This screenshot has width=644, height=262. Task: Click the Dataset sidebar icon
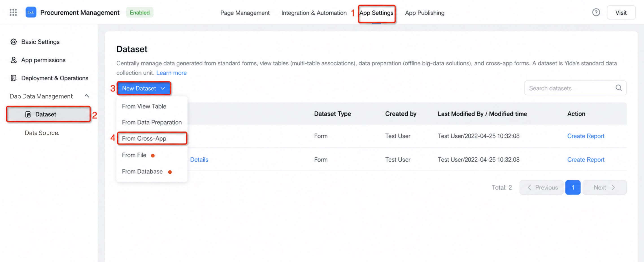point(28,114)
